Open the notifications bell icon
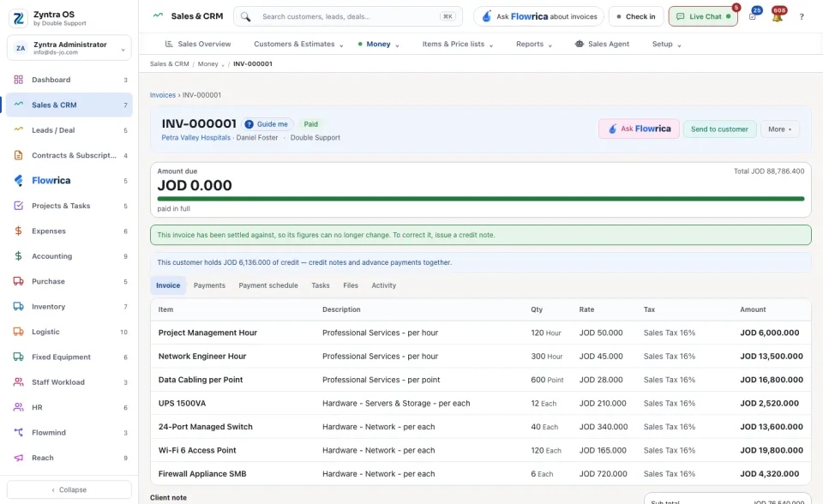The width and height of the screenshot is (823, 504). [778, 17]
